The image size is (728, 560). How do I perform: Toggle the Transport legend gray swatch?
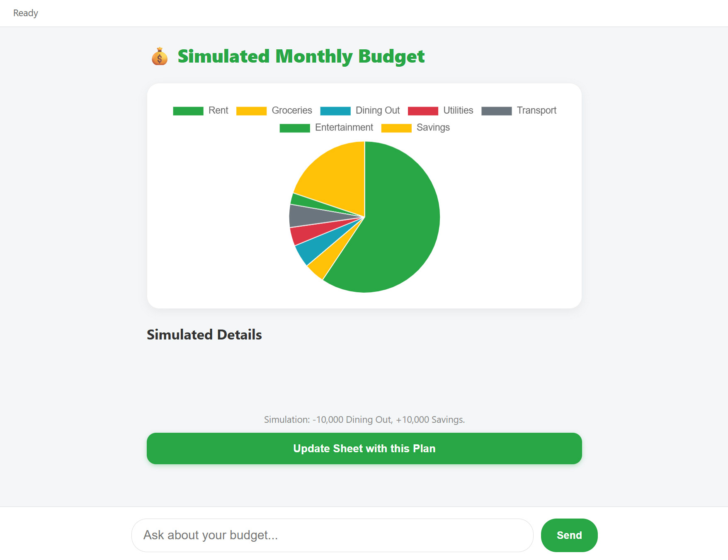[x=496, y=111]
